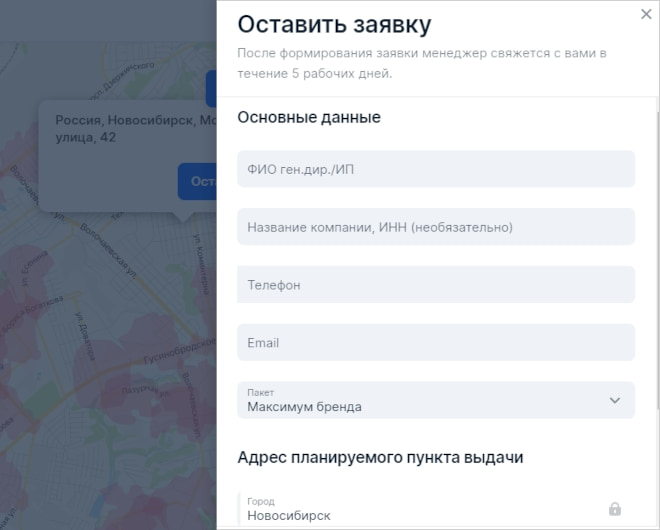Click into the Email field

[x=436, y=342]
